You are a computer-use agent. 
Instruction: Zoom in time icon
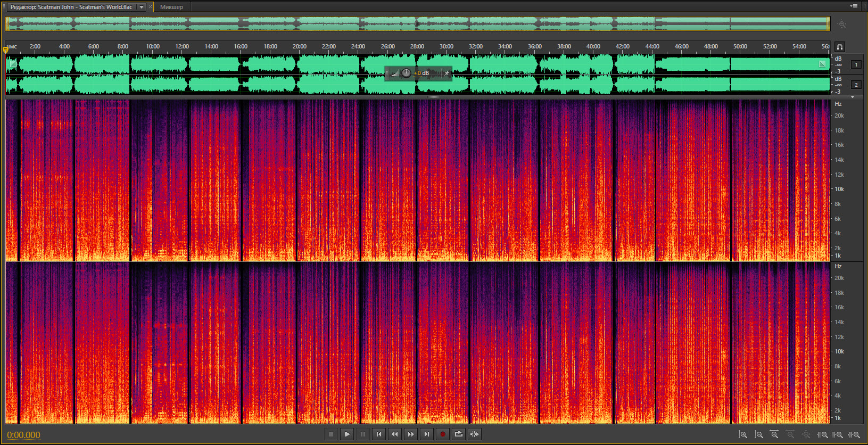774,435
